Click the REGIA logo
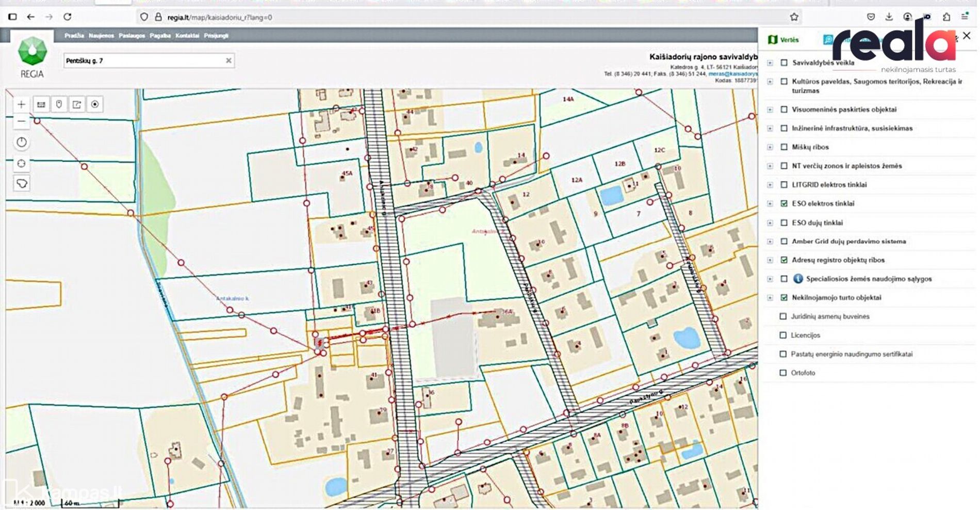The width and height of the screenshot is (980, 510). coord(32,57)
